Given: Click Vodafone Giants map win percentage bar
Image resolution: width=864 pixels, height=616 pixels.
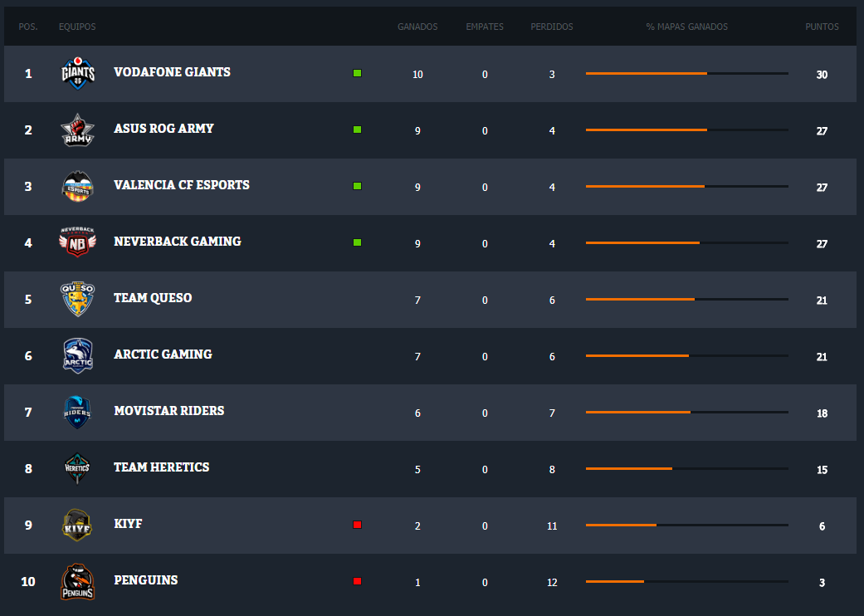Looking at the screenshot, I should coord(687,73).
